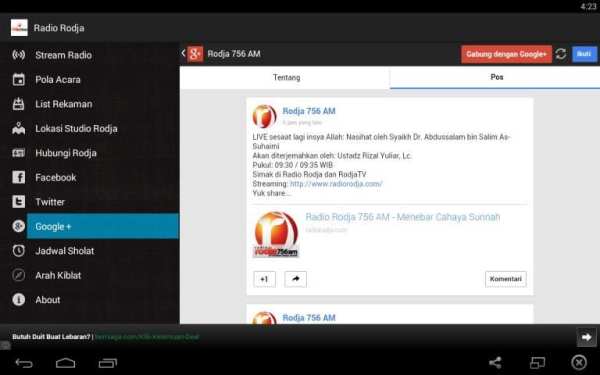Screen dimensions: 600x375
Task: Tap the Google+ circle icon in the sidebar
Action: pos(18,226)
